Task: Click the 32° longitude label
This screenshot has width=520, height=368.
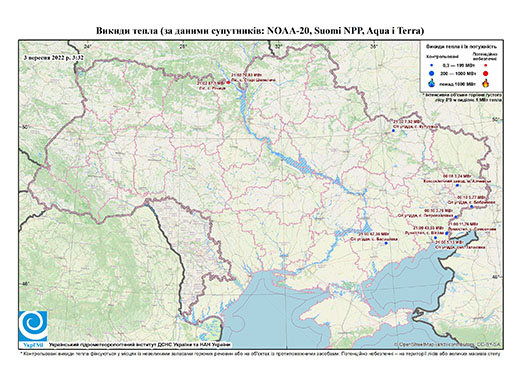Action: (x=278, y=46)
